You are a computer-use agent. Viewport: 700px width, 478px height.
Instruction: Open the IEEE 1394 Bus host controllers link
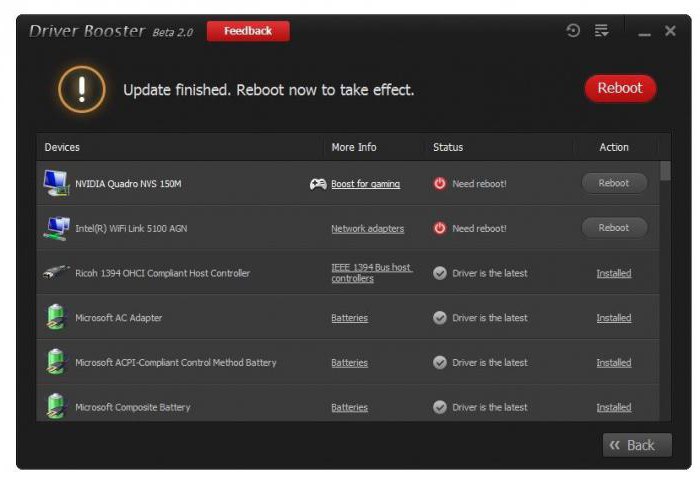pyautogui.click(x=371, y=273)
